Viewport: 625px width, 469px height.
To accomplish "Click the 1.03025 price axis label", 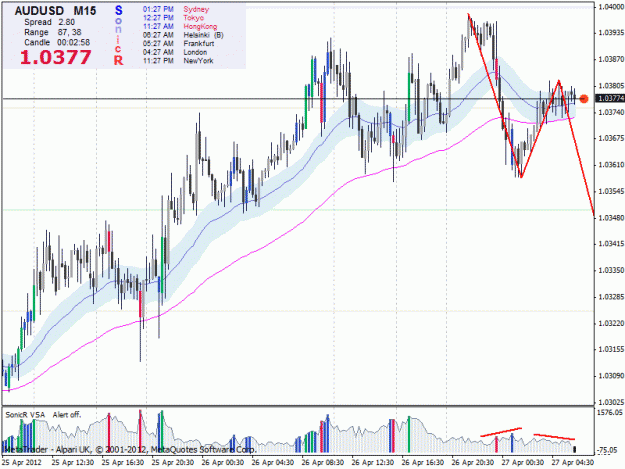I will coord(611,402).
